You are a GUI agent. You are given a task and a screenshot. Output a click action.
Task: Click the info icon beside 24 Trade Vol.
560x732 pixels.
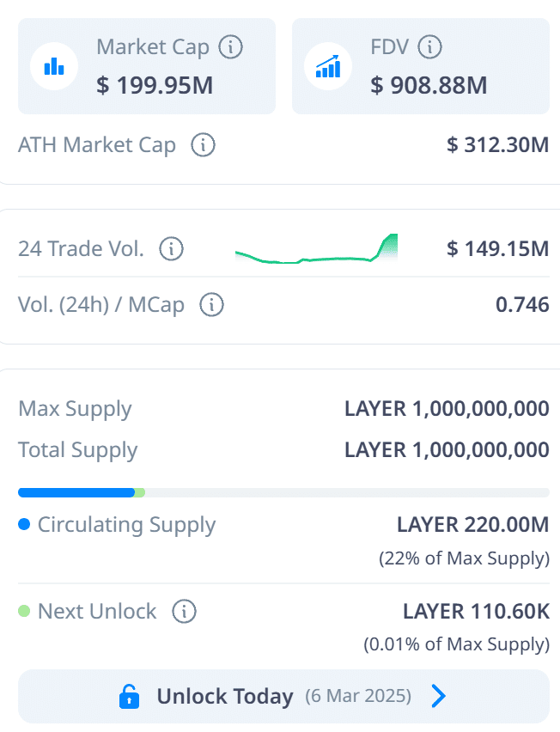tap(171, 249)
